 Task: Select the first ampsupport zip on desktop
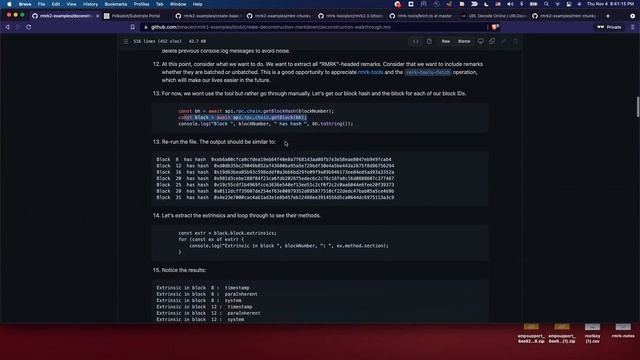point(531,333)
